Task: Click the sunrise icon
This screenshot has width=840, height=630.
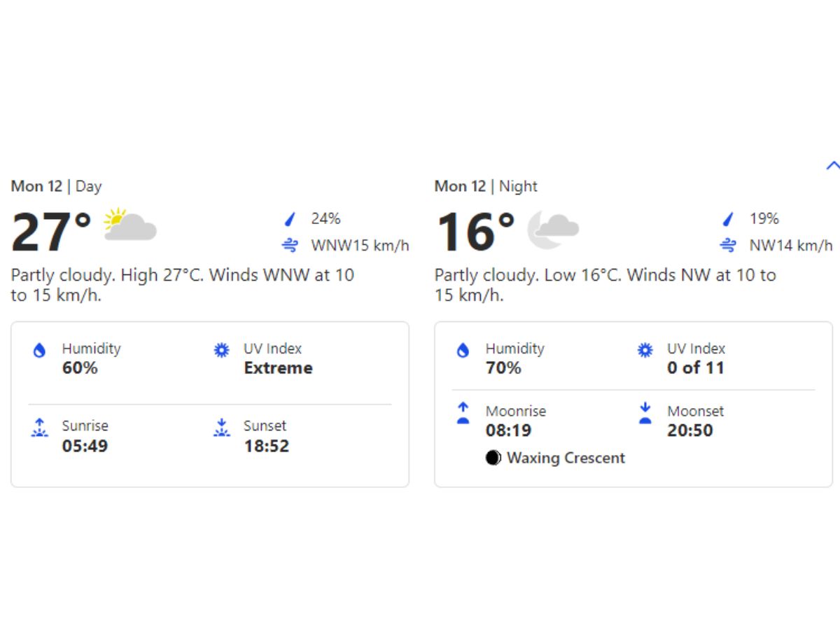Action: point(40,426)
